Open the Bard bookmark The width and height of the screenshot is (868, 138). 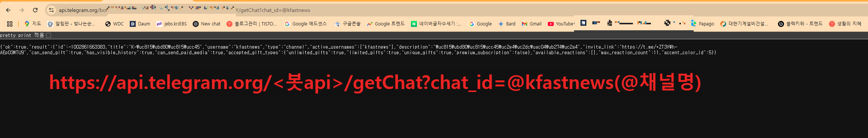tap(507, 24)
